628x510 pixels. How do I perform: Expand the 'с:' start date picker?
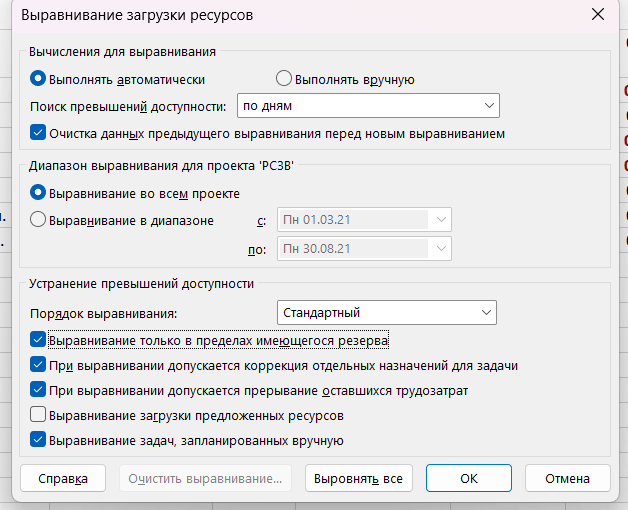coord(441,220)
